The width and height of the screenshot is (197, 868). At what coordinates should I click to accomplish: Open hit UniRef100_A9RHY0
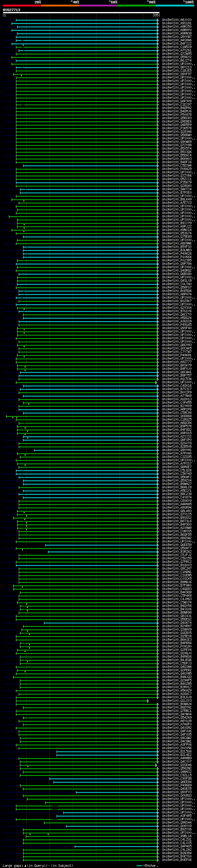point(176,30)
